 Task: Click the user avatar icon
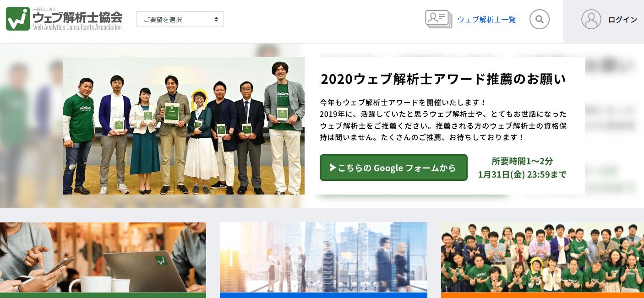pyautogui.click(x=591, y=19)
